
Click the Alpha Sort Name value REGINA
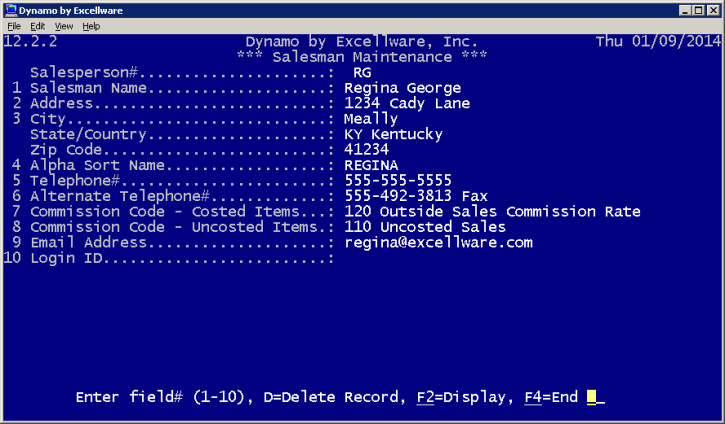coord(371,165)
